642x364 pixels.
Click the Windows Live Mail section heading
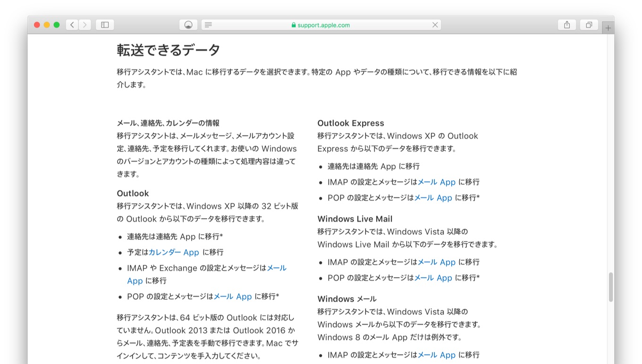coord(355,219)
